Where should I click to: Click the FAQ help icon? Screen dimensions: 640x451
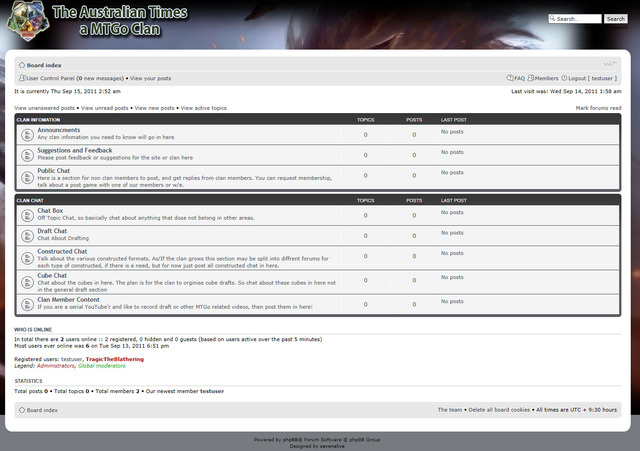coord(510,78)
